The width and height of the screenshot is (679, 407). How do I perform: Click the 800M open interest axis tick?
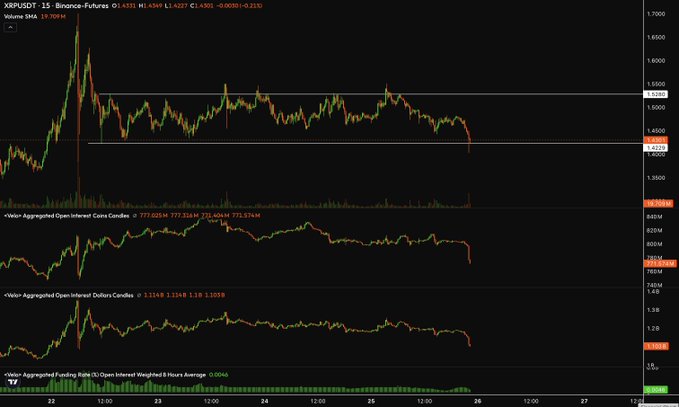pyautogui.click(x=654, y=244)
